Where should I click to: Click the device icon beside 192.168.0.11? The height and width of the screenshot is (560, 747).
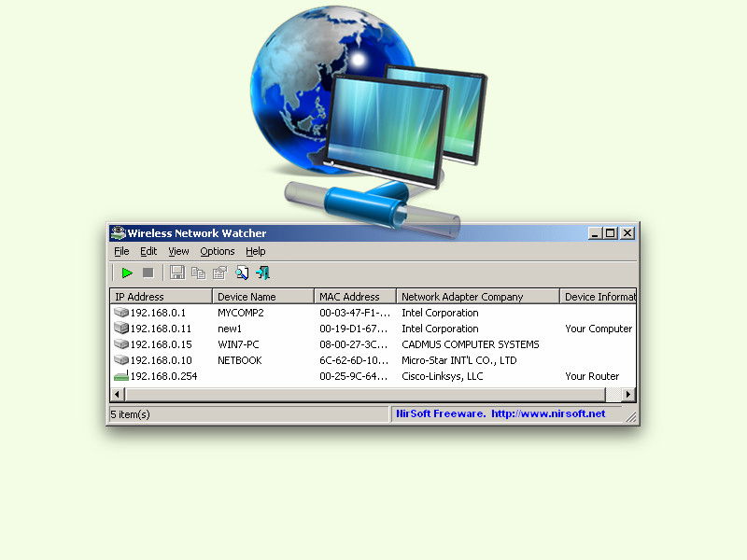(x=121, y=329)
